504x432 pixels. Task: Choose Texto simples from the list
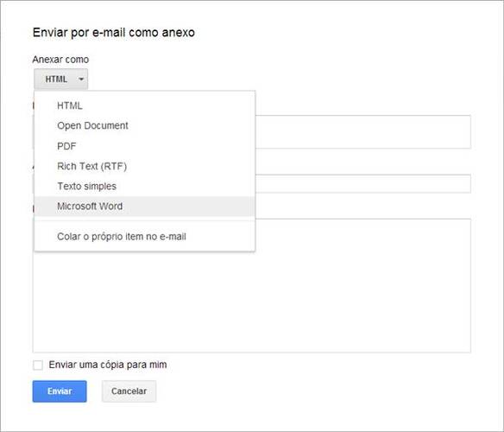point(144,186)
